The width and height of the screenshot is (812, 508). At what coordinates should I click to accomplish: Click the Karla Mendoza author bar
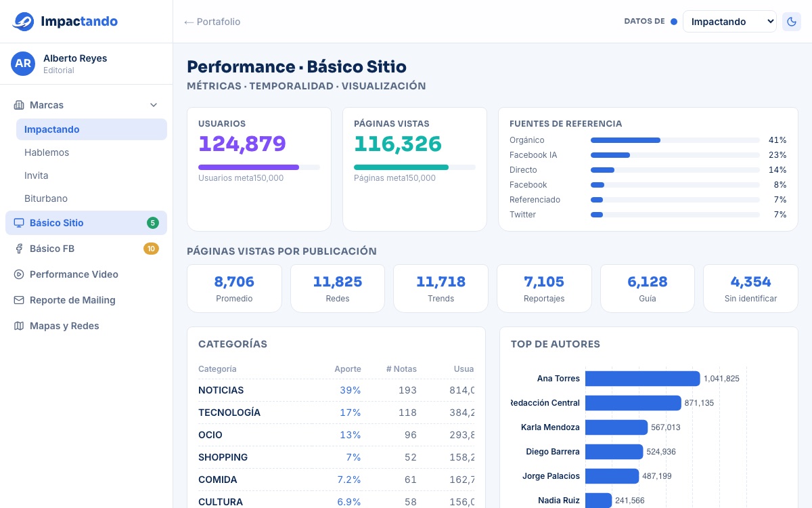point(616,427)
